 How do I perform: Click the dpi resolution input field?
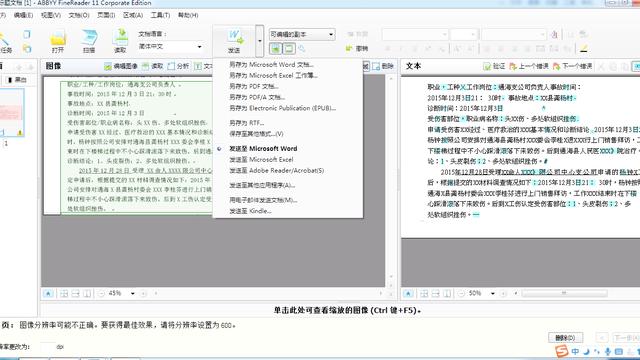(x=48, y=347)
